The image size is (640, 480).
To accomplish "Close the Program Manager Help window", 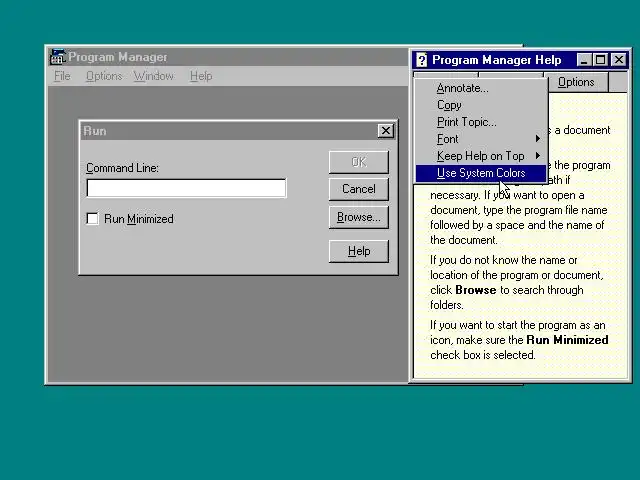I will click(619, 60).
